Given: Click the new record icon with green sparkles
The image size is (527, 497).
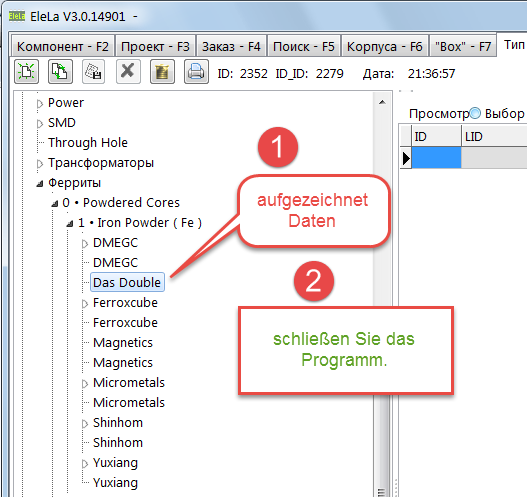Looking at the screenshot, I should [x=27, y=72].
